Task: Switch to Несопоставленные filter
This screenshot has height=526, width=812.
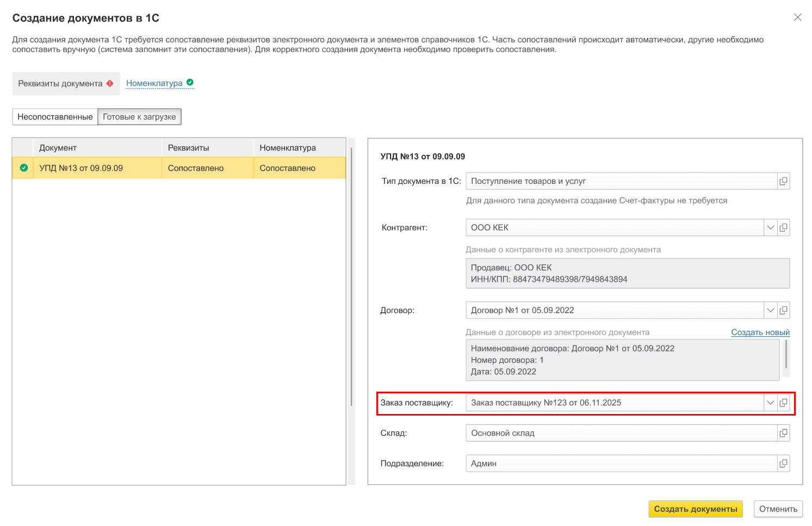Action: click(55, 117)
